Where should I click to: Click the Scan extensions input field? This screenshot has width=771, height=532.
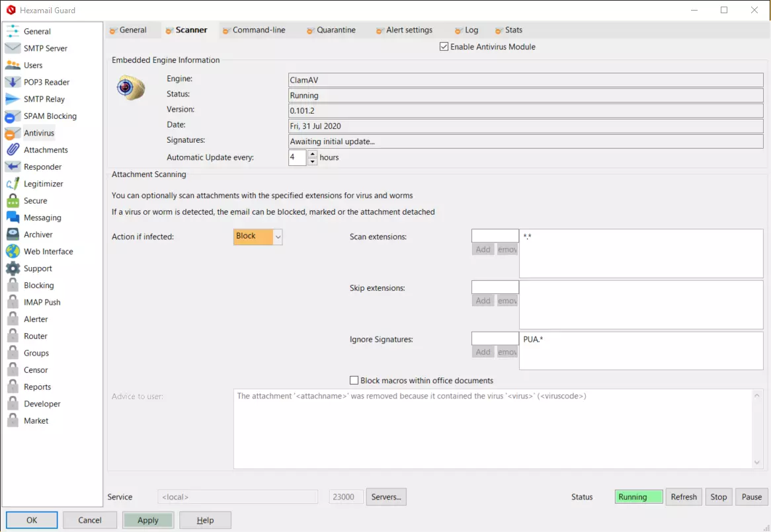495,236
